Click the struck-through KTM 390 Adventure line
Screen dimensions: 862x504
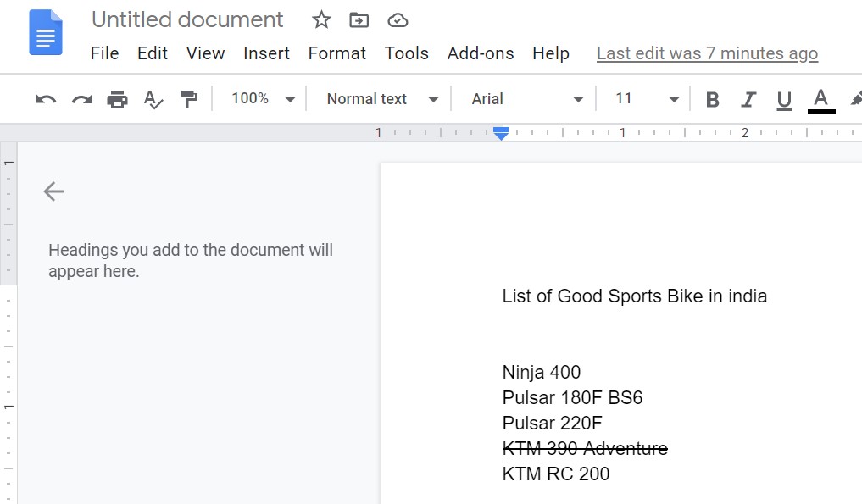(585, 448)
